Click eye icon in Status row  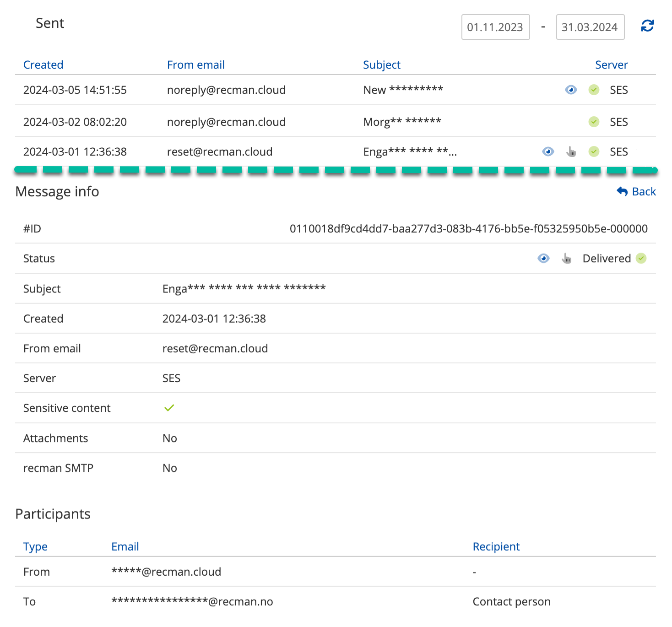click(x=543, y=259)
